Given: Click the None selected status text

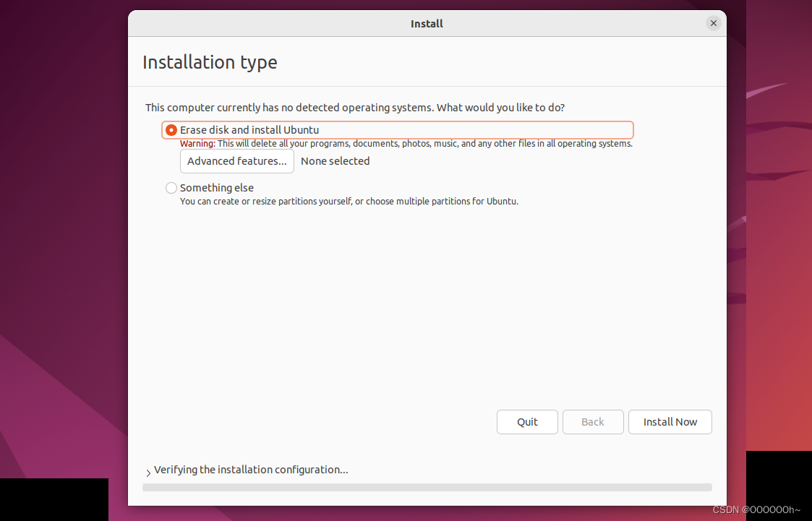Looking at the screenshot, I should click(335, 161).
